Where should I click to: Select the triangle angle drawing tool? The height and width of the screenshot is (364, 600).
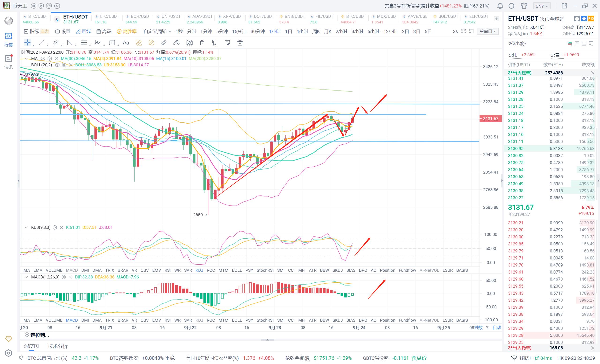70,43
